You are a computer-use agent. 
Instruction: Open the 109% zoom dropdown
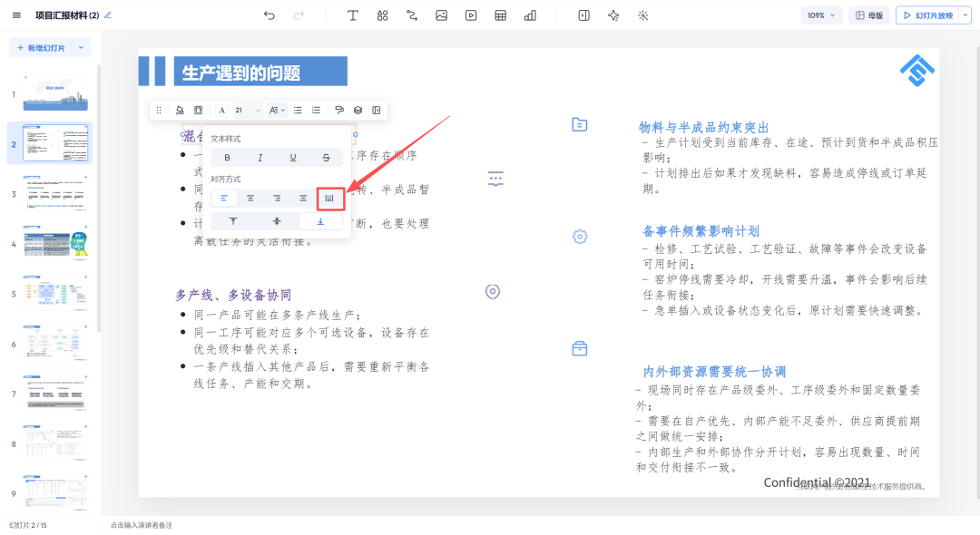[x=821, y=15]
